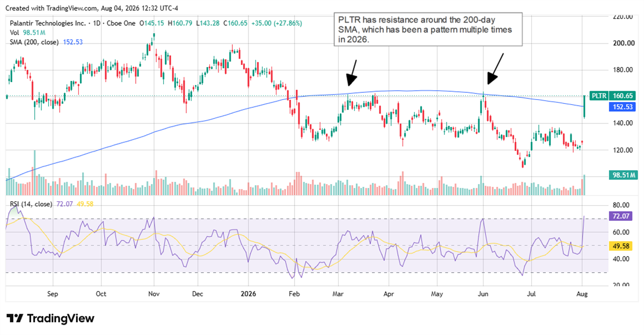Click the 2026 label on the time axis
The width and height of the screenshot is (644, 335).
click(248, 295)
